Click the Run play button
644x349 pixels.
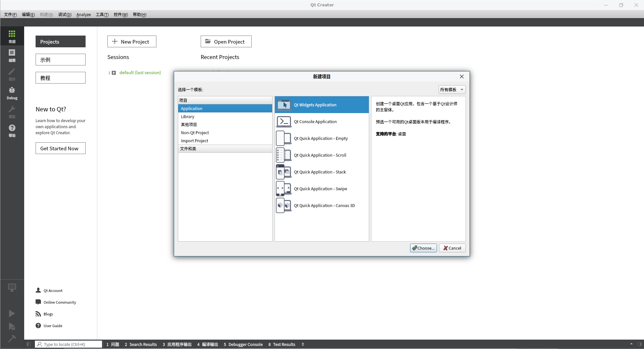(12, 313)
